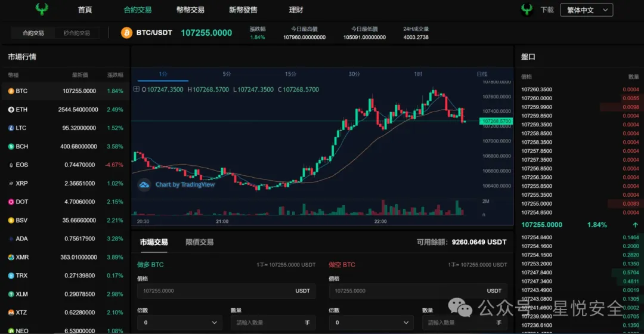The height and width of the screenshot is (334, 644).
Task: Click the BCH coin icon in market list
Action: click(x=11, y=146)
